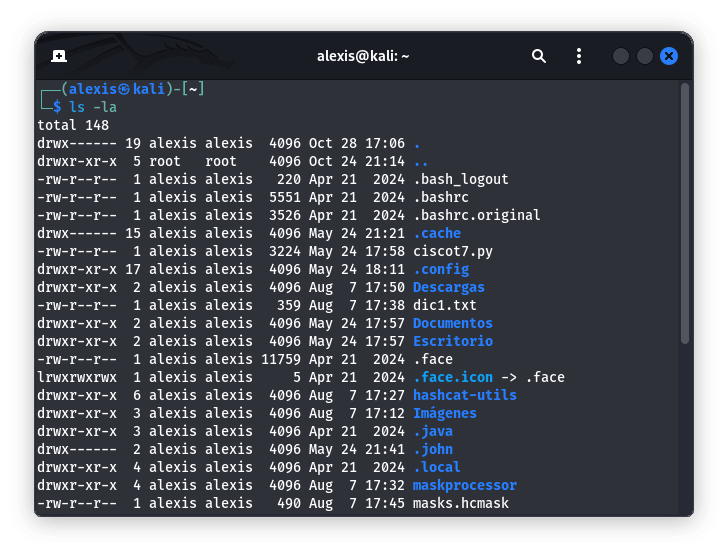
Task: Click the masks.hcmask file name
Action: click(461, 503)
